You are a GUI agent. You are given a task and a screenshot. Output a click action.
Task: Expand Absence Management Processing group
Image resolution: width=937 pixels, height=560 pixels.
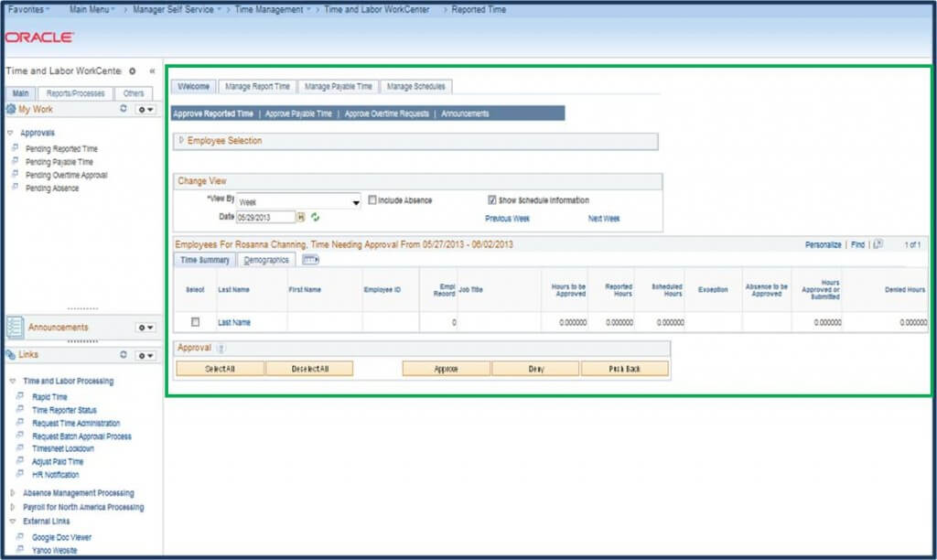(13, 493)
